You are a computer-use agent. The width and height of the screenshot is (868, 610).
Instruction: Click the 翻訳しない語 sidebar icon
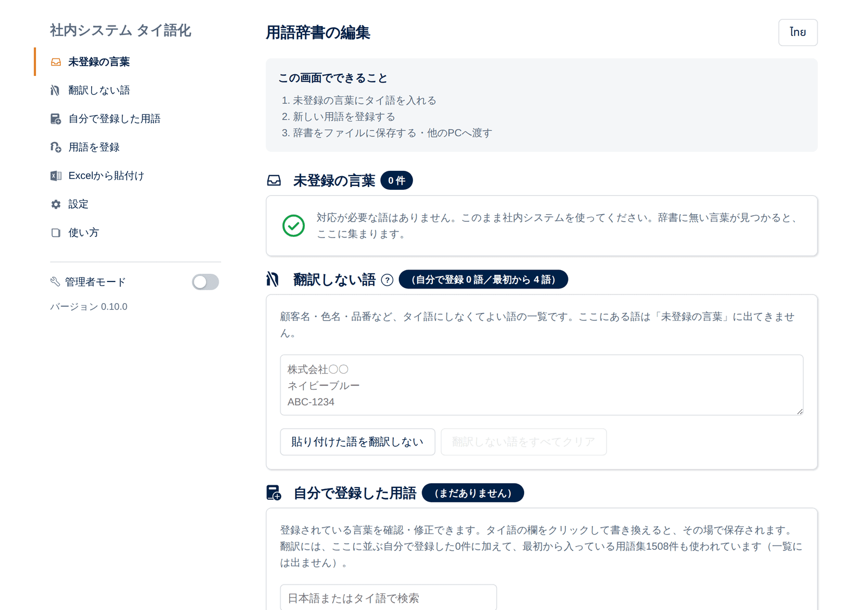tap(55, 91)
